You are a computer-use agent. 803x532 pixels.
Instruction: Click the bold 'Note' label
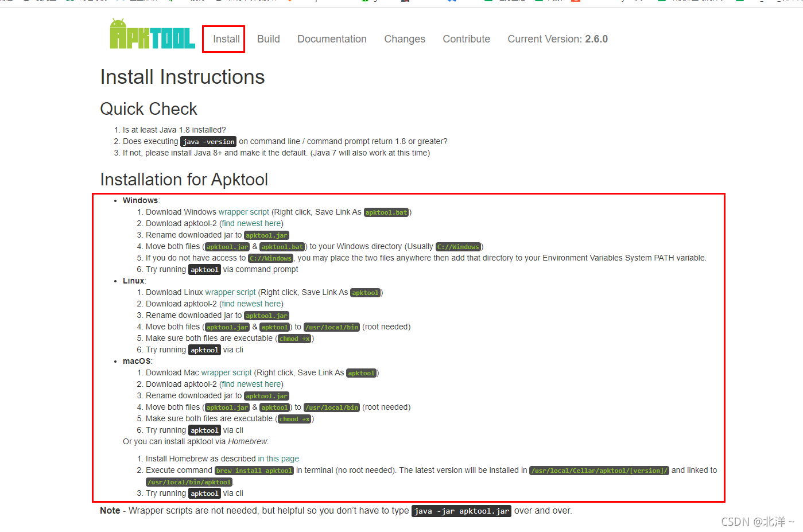pyautogui.click(x=110, y=511)
